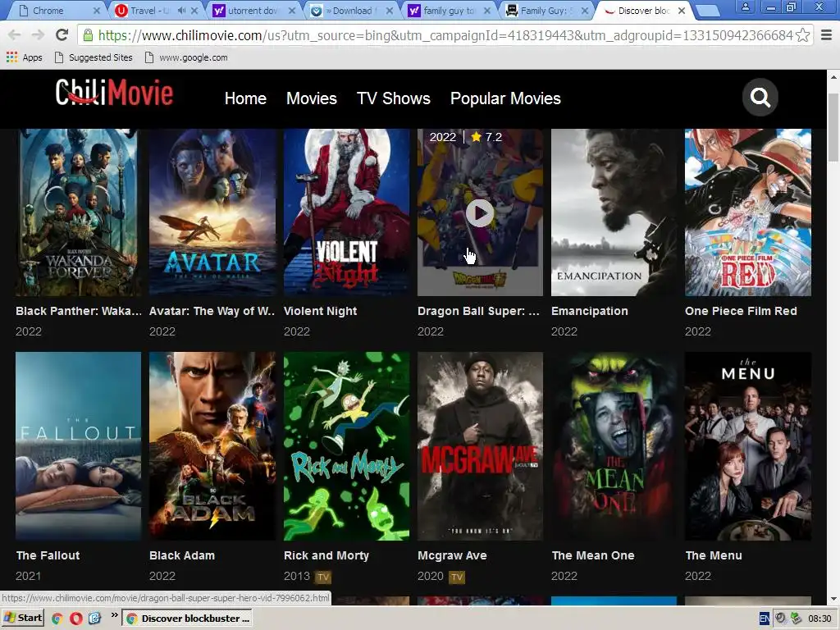Screen dimensions: 840x630
Task: Go back with the browser back arrow
Action: click(x=15, y=35)
